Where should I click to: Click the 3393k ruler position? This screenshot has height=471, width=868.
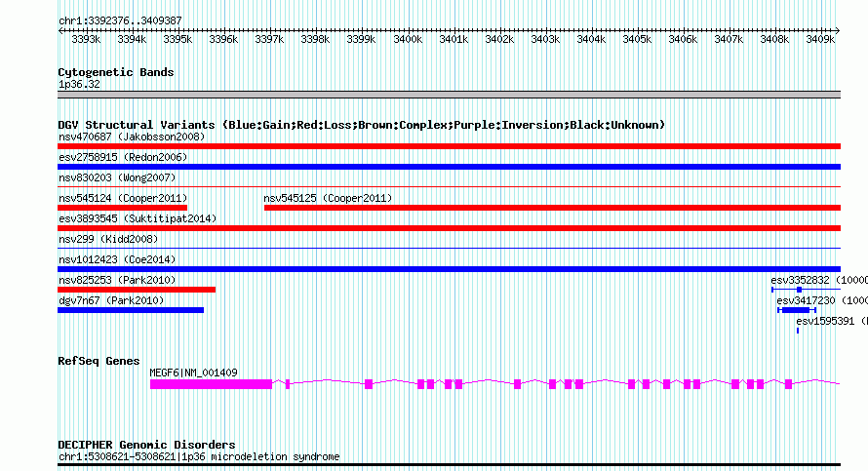86,39
